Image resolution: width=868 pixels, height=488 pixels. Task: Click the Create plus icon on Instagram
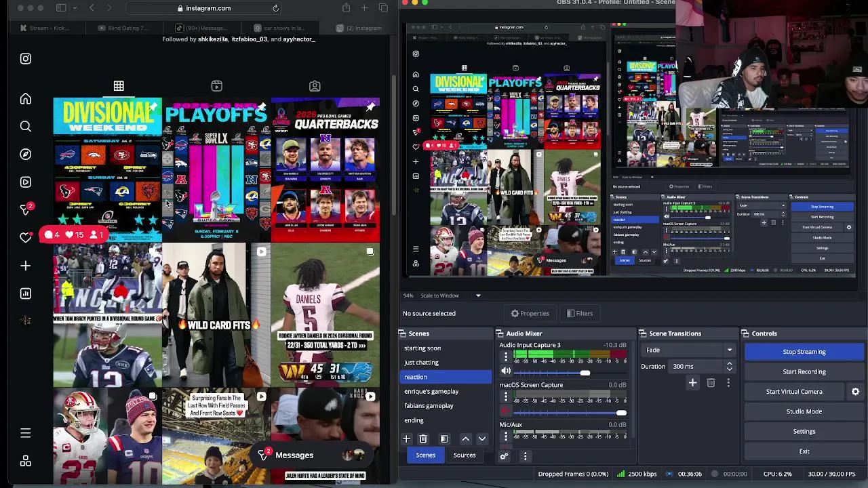click(x=25, y=266)
